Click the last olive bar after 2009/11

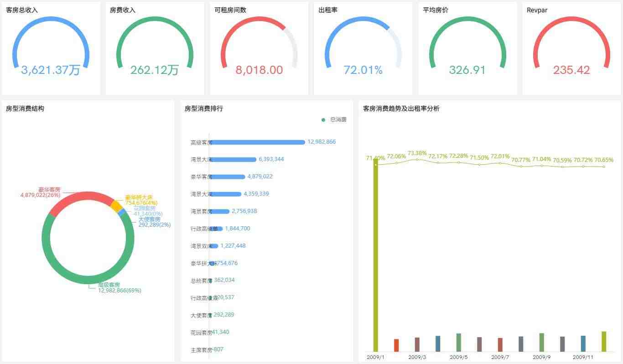(x=604, y=342)
